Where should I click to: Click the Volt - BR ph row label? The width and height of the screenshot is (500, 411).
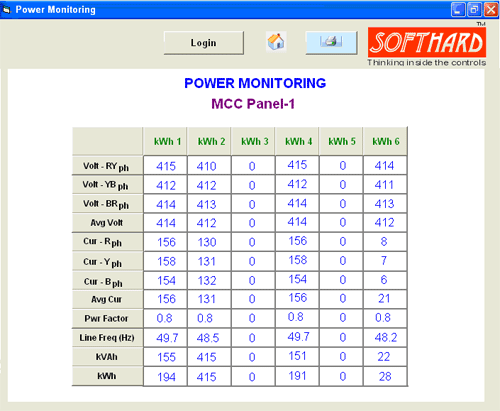108,204
